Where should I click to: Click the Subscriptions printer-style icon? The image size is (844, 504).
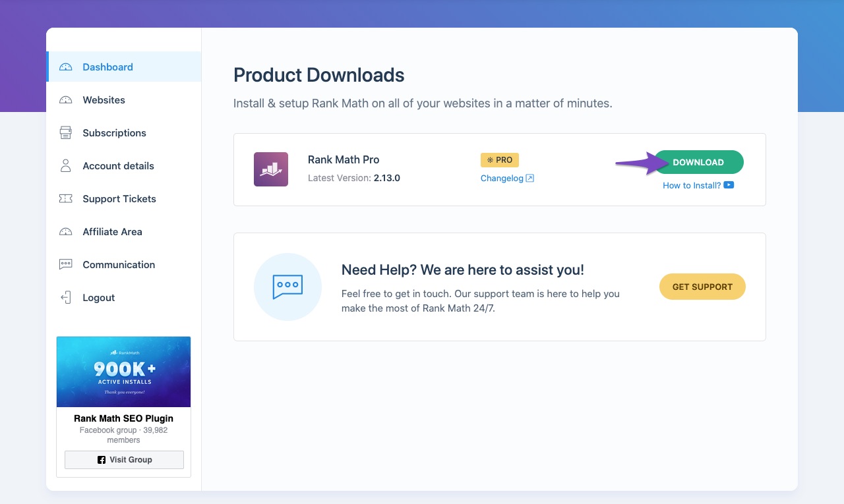pyautogui.click(x=65, y=133)
